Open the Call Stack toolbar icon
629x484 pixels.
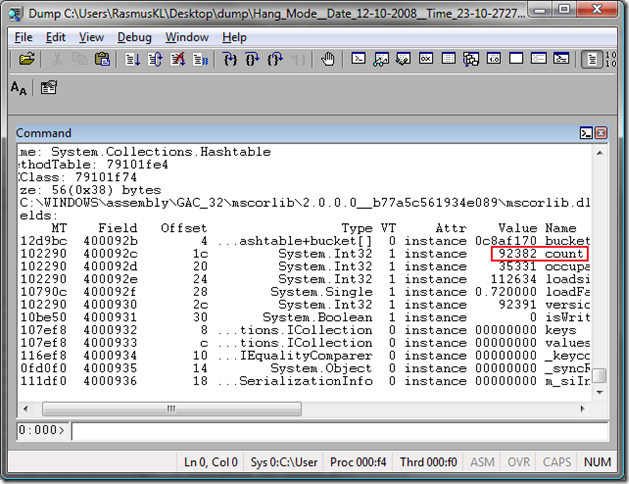[x=471, y=59]
